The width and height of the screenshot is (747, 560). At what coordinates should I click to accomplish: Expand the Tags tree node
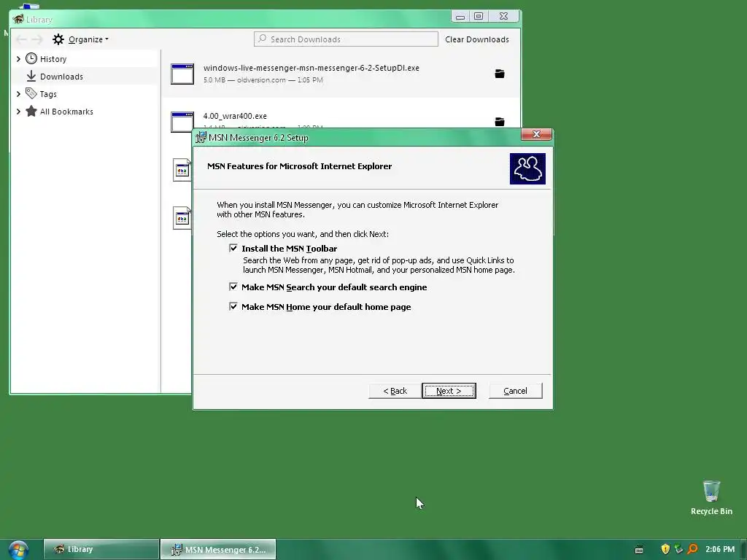(18, 94)
